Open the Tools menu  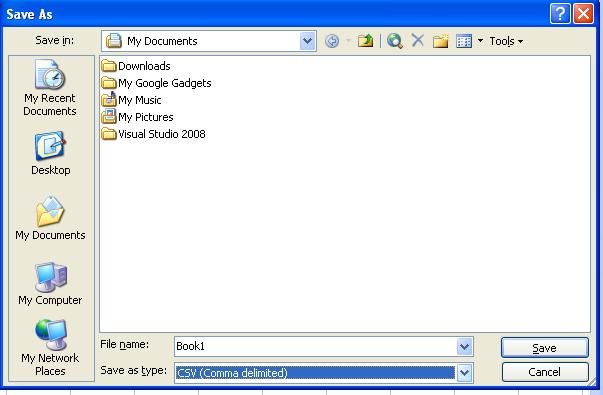[506, 41]
